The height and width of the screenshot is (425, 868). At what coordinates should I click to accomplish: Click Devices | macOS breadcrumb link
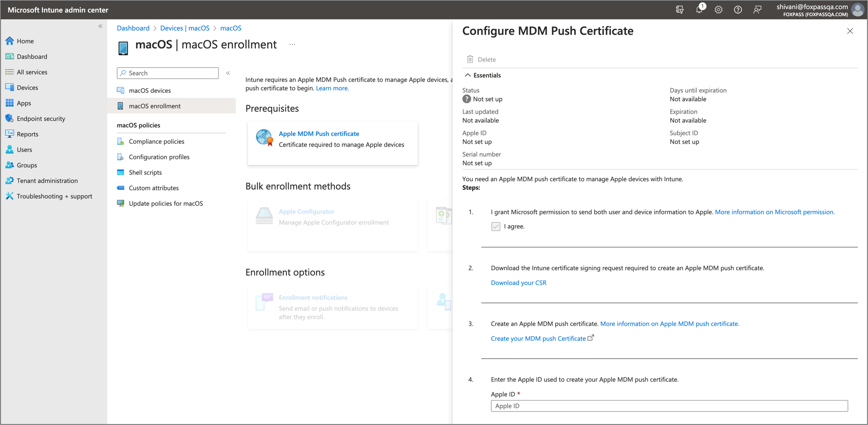pos(185,28)
